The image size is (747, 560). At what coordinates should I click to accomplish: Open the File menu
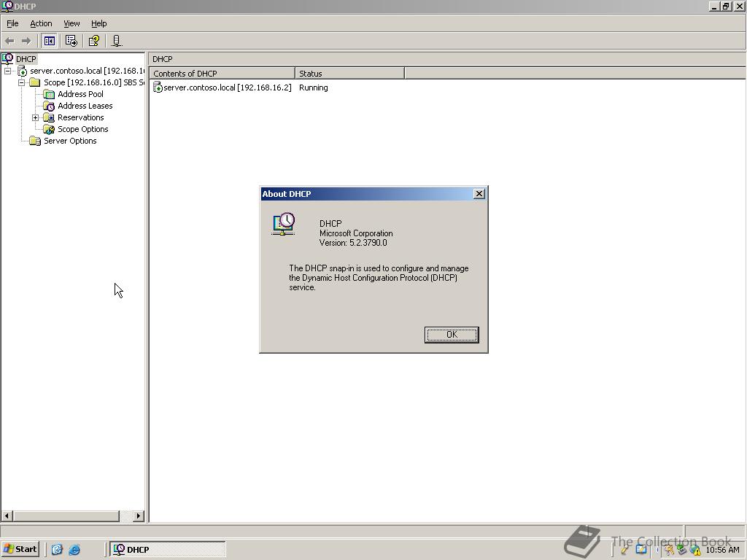click(x=12, y=23)
